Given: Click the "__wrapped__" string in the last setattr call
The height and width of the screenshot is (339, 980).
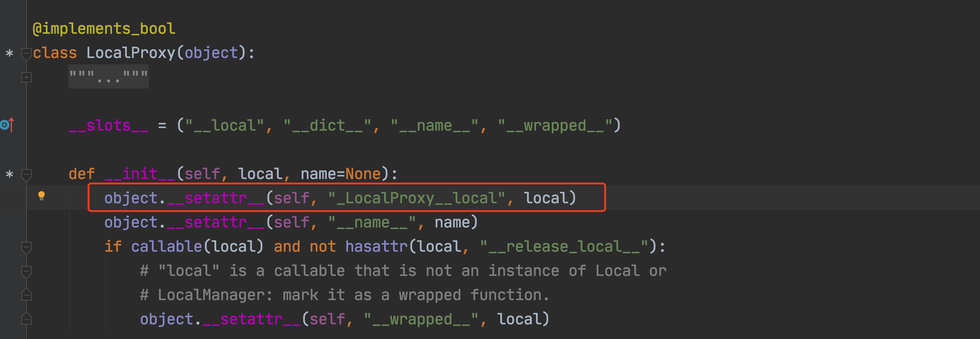Looking at the screenshot, I should (x=421, y=319).
